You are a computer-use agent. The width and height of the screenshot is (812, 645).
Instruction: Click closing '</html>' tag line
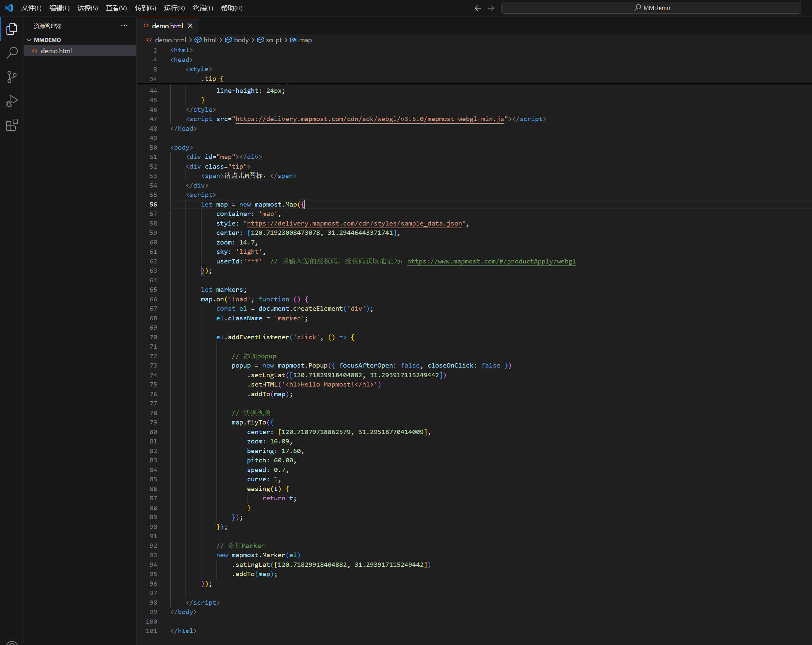[x=184, y=631]
